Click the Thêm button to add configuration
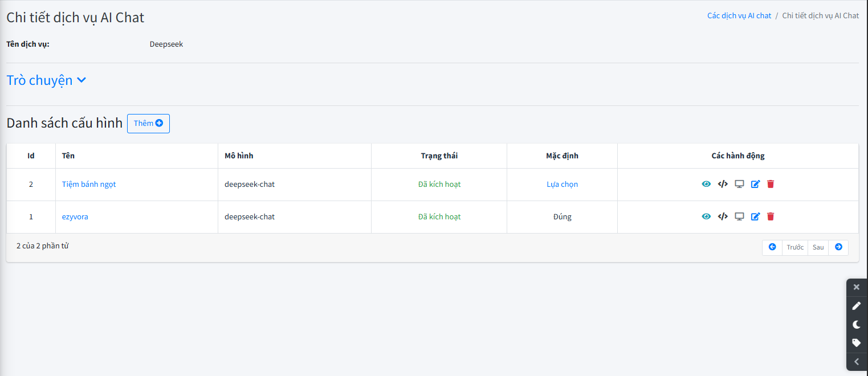The height and width of the screenshot is (376, 868). (148, 124)
